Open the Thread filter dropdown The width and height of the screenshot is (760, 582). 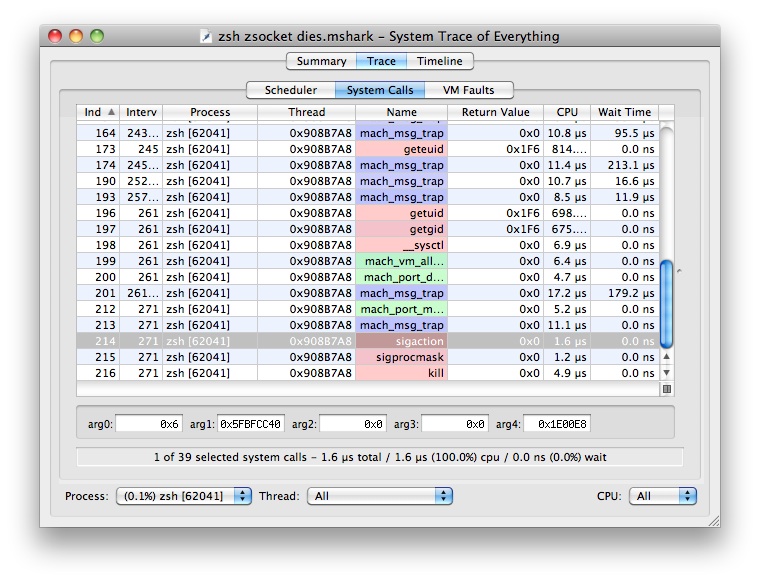(x=380, y=496)
